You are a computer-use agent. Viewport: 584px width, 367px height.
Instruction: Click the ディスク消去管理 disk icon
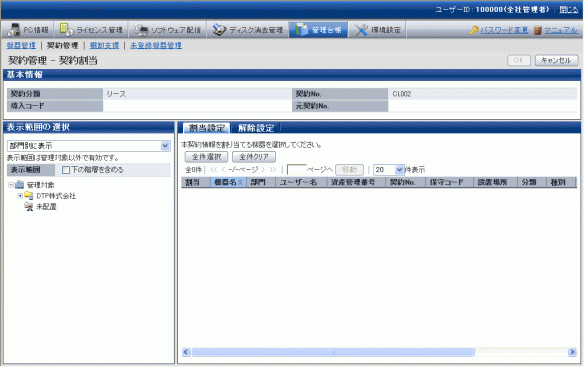coord(219,30)
